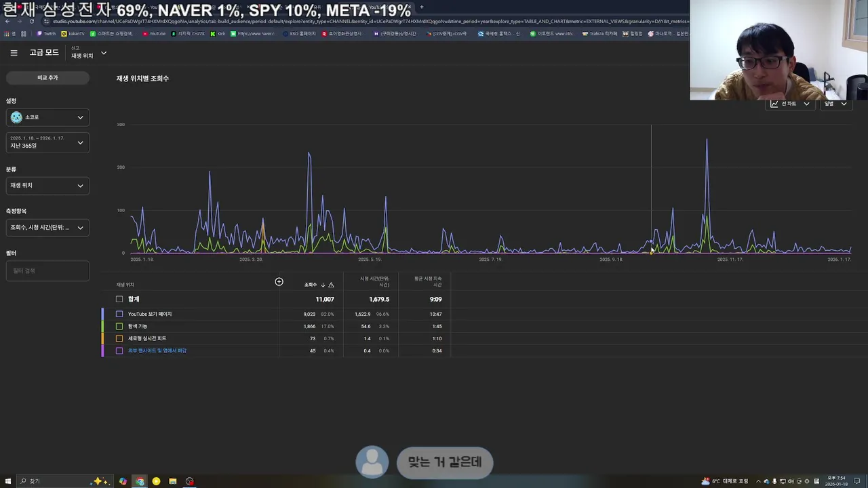The height and width of the screenshot is (488, 868).
Task: Toggle the YouTube 보기 페이지 checkbox
Action: [x=119, y=314]
